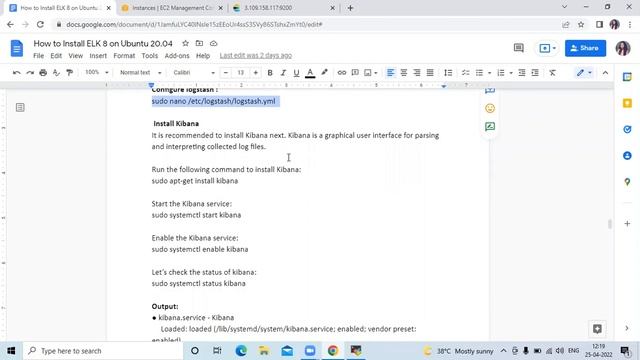The image size is (640, 360).
Task: Add emoji reaction from margin
Action: [490, 108]
